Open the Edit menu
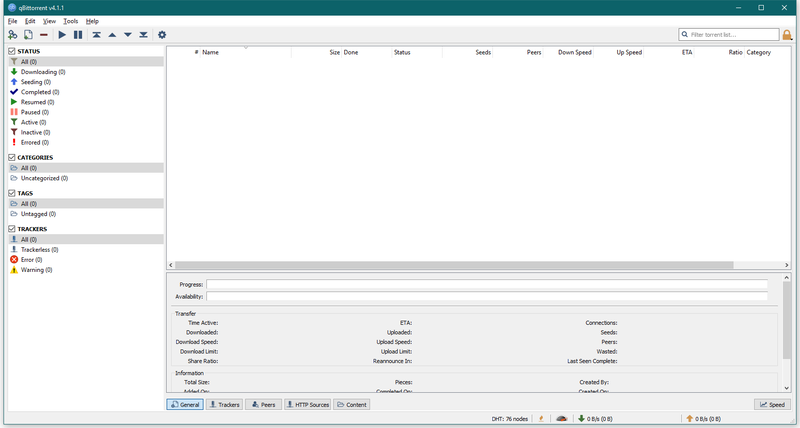 tap(30, 21)
